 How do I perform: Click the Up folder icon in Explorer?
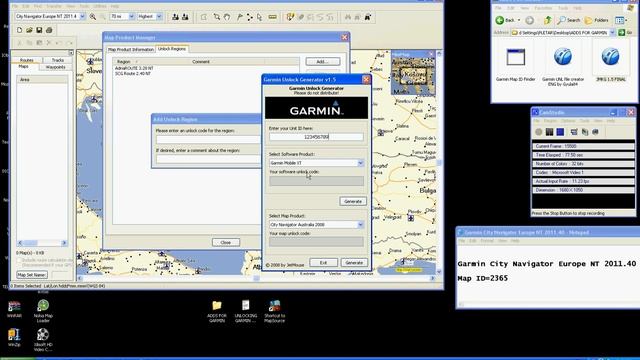click(x=548, y=20)
